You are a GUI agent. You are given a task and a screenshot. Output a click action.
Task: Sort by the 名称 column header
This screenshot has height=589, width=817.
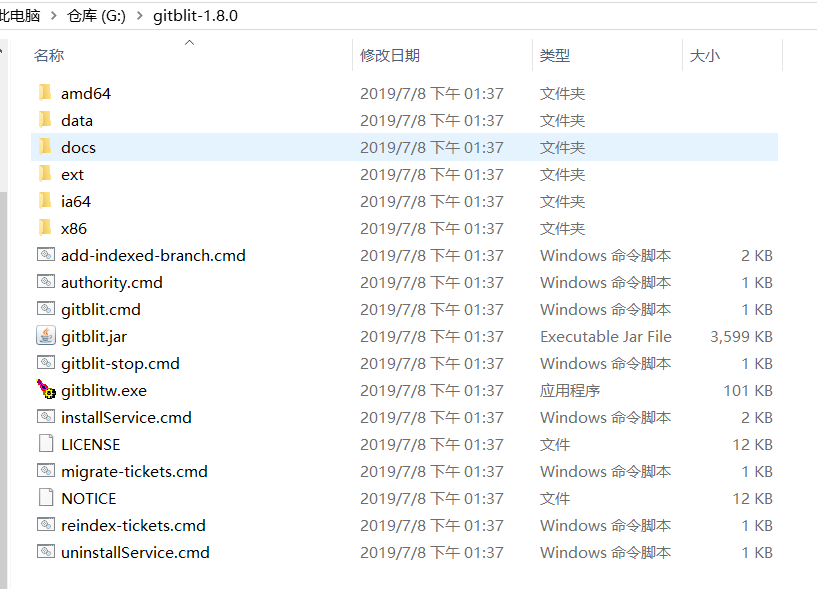tap(49, 55)
